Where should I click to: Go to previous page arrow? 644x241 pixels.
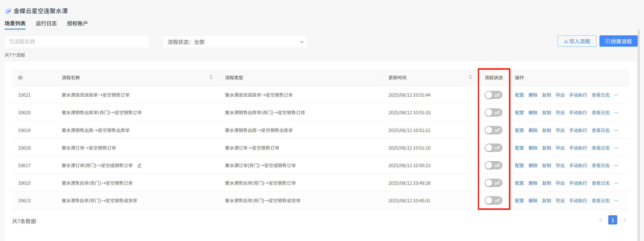601,220
